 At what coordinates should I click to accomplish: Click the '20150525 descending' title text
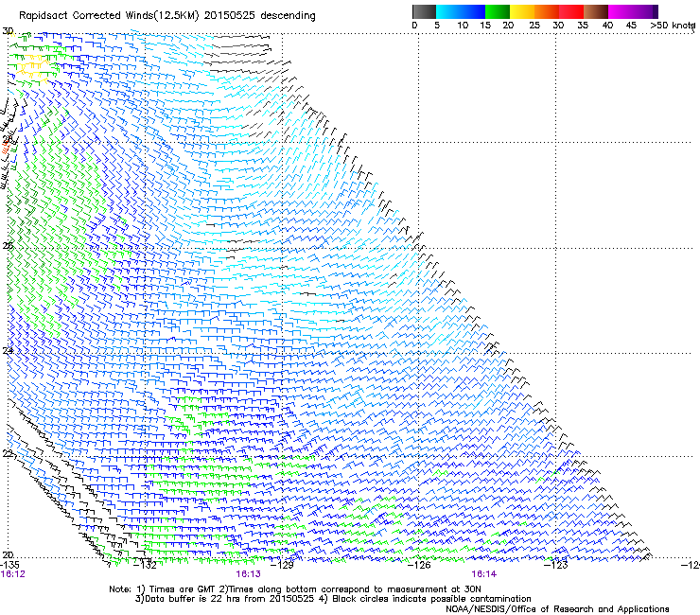pos(259,16)
